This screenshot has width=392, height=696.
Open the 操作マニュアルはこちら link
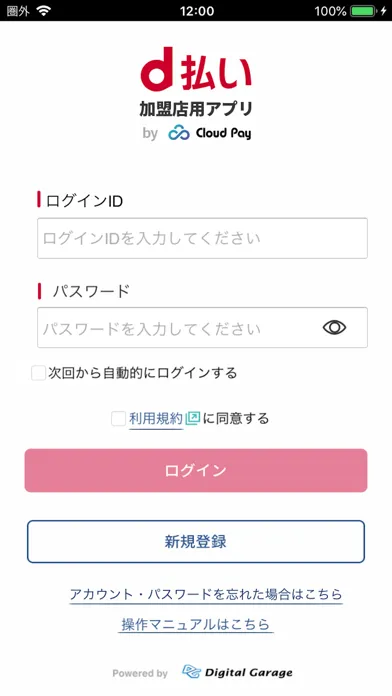(x=196, y=624)
